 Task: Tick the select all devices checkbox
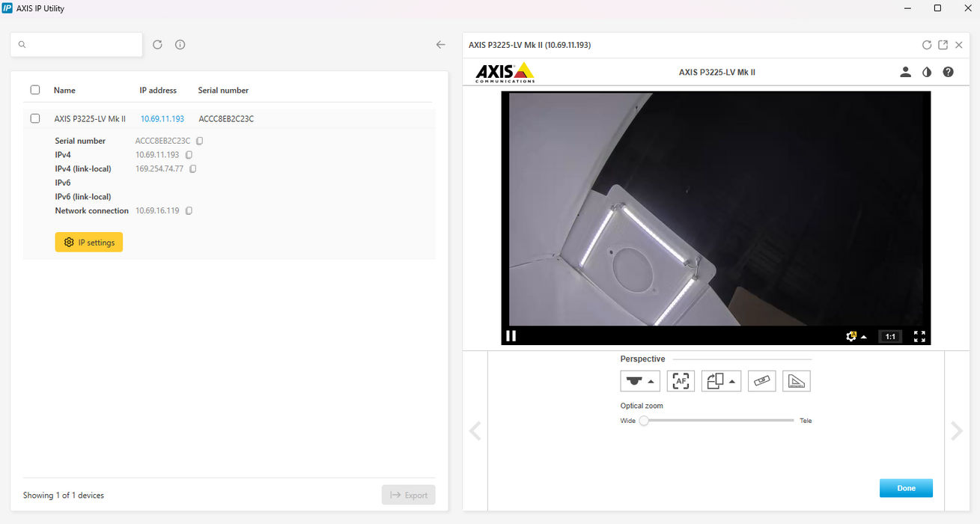pos(35,90)
